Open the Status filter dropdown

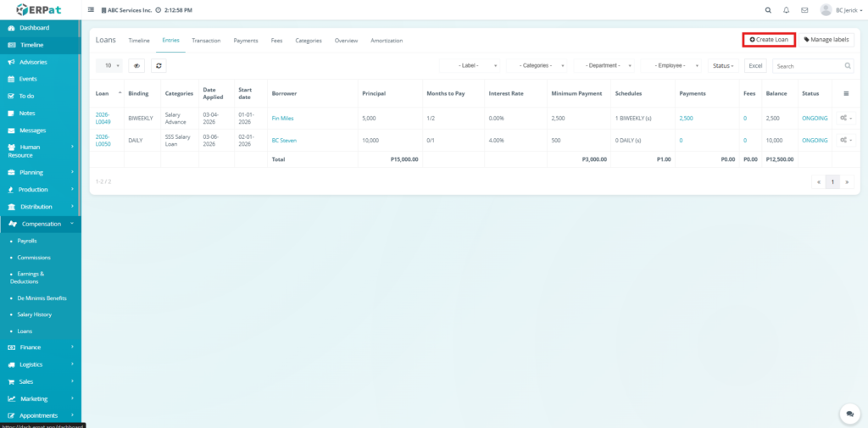[723, 65]
